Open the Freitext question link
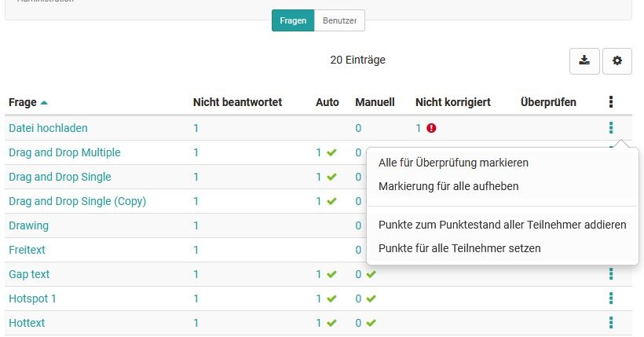 28,250
